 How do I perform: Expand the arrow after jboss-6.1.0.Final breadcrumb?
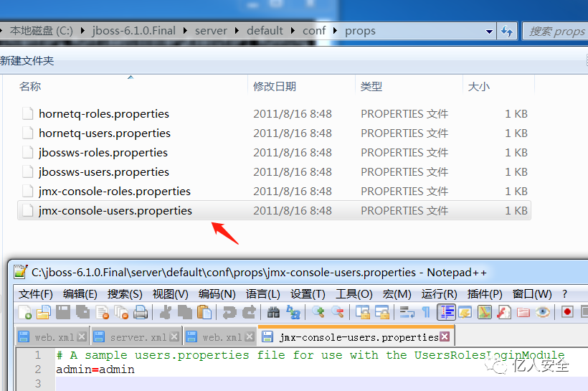click(x=185, y=31)
